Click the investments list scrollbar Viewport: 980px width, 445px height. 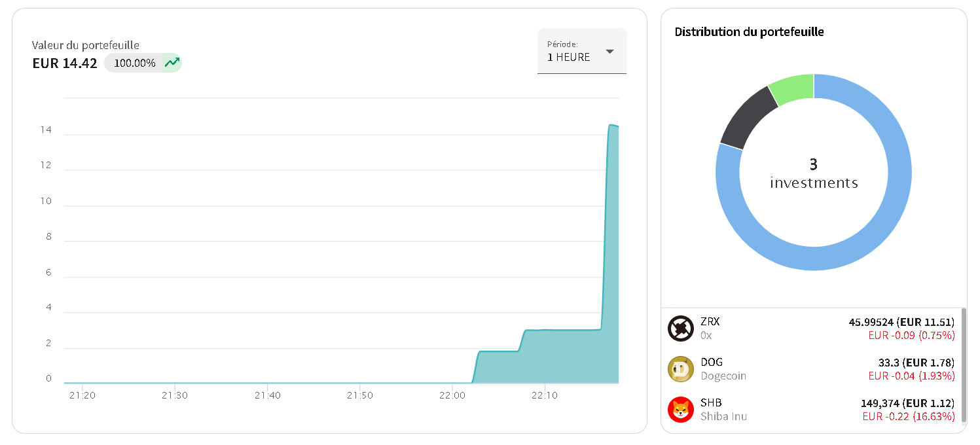(964, 366)
